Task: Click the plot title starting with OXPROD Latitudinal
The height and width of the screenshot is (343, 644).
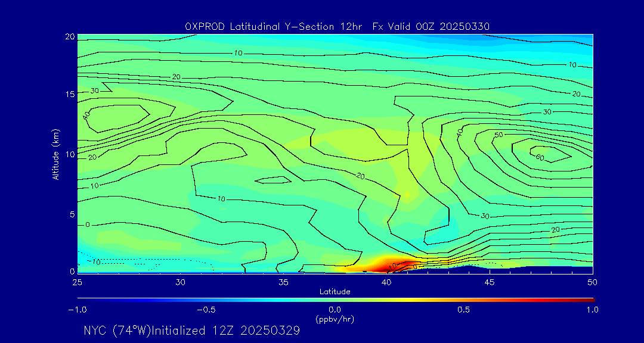Action: click(337, 27)
